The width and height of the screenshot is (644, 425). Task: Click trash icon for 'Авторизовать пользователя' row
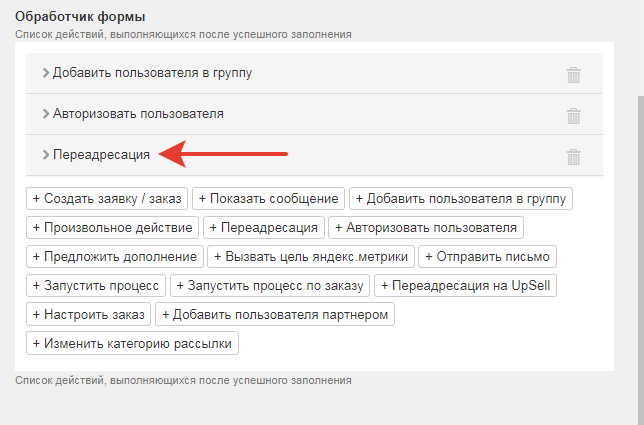573,116
